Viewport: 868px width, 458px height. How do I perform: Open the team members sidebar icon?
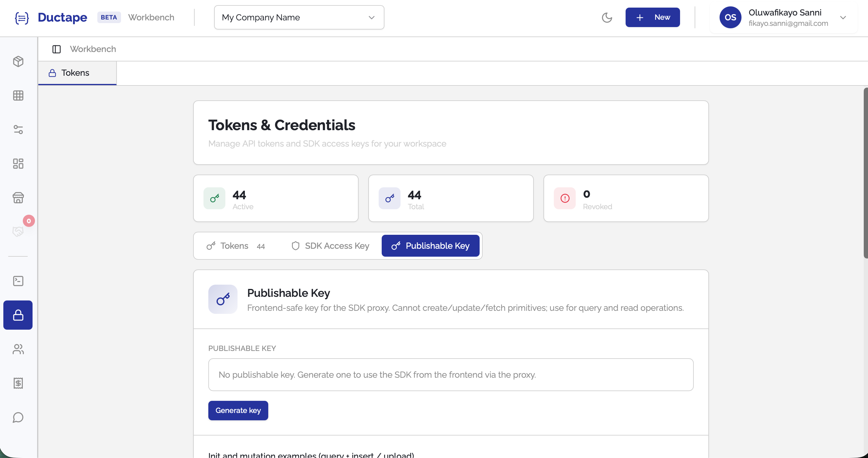pyautogui.click(x=18, y=349)
